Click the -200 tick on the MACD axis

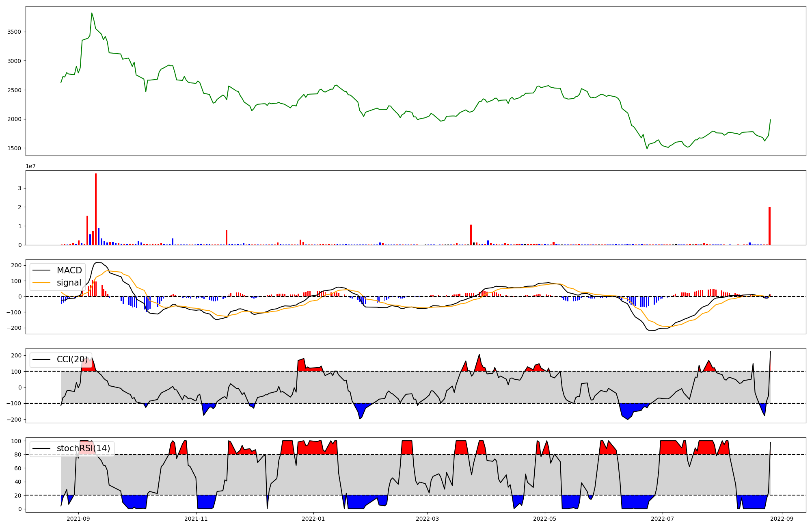[14, 328]
